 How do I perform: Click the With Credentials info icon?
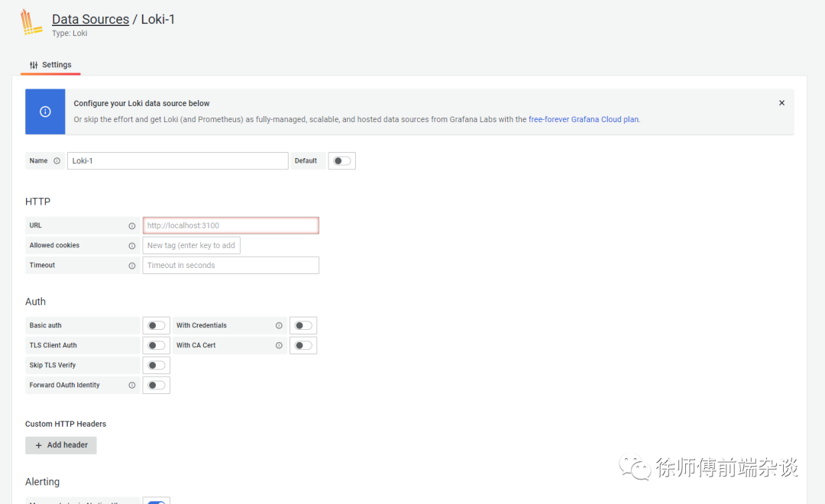click(x=279, y=326)
